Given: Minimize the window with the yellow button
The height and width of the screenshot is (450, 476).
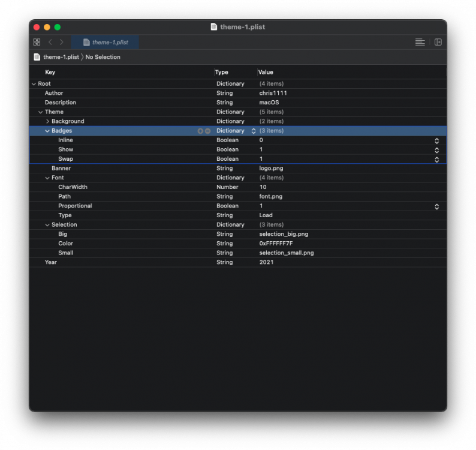Looking at the screenshot, I should point(47,27).
